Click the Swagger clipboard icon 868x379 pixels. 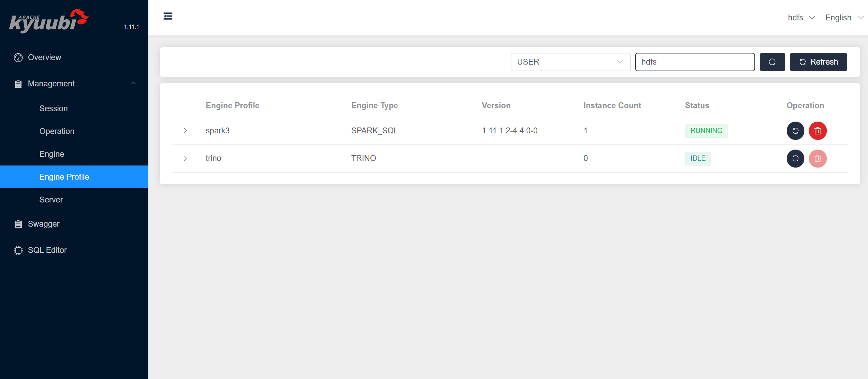(x=18, y=224)
